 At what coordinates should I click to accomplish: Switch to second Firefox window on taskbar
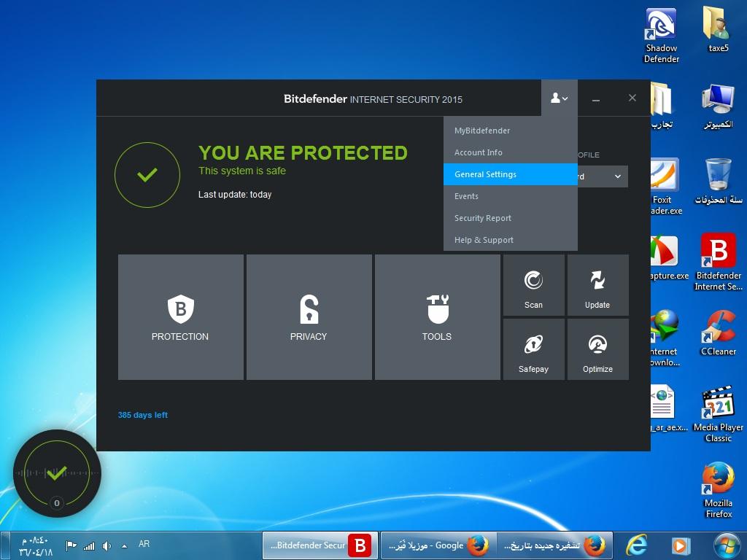(x=554, y=545)
